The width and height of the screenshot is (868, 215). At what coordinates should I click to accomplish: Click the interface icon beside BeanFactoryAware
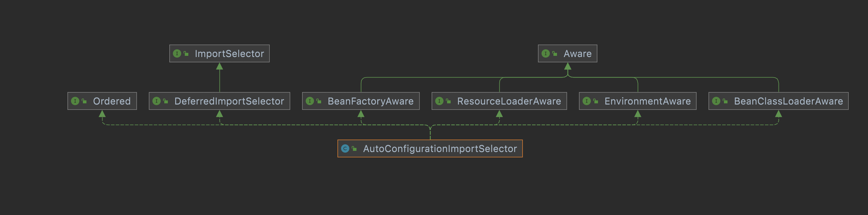click(310, 101)
